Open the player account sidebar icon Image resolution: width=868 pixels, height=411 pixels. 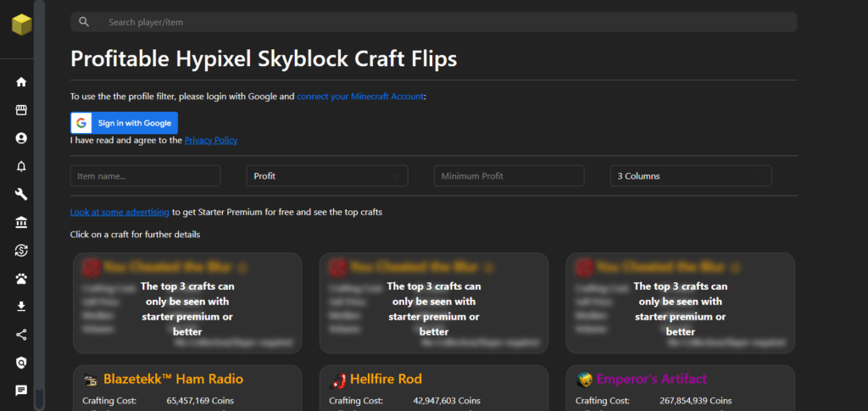coord(21,138)
